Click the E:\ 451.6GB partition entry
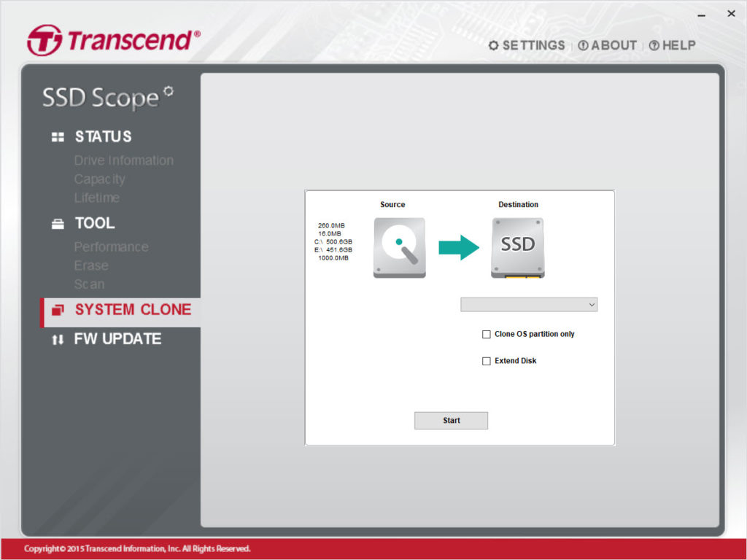 (333, 250)
